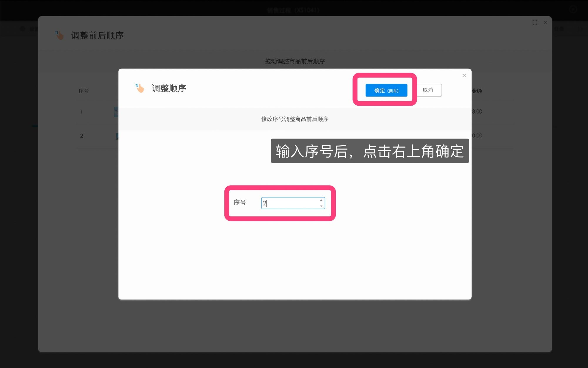
Task: Select row 2 in the background 序号 column
Action: coord(82,136)
